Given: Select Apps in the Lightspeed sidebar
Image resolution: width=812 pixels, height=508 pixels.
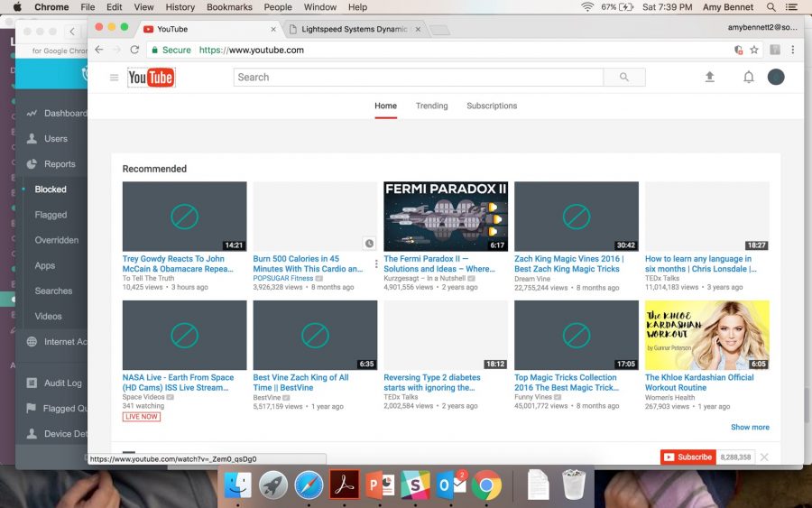Looking at the screenshot, I should click(44, 265).
